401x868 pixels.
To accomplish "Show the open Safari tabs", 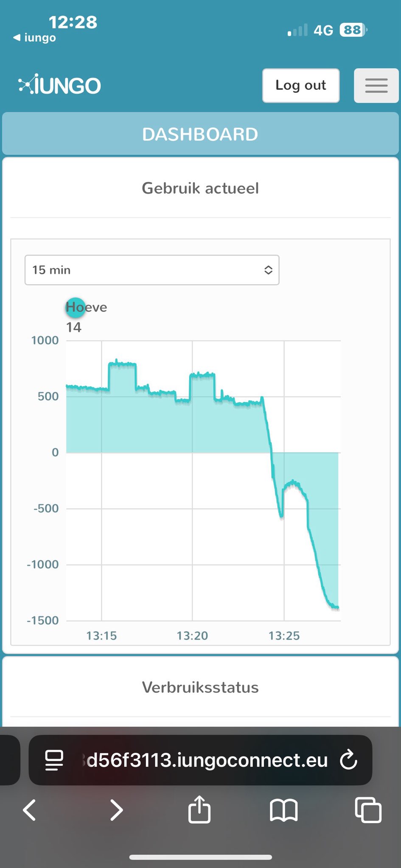I will (367, 810).
